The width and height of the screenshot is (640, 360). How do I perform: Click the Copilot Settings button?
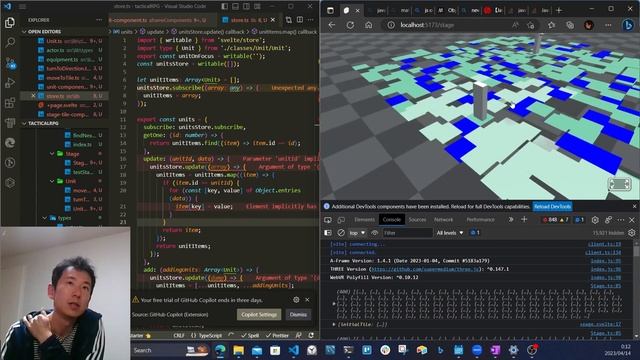coord(259,314)
